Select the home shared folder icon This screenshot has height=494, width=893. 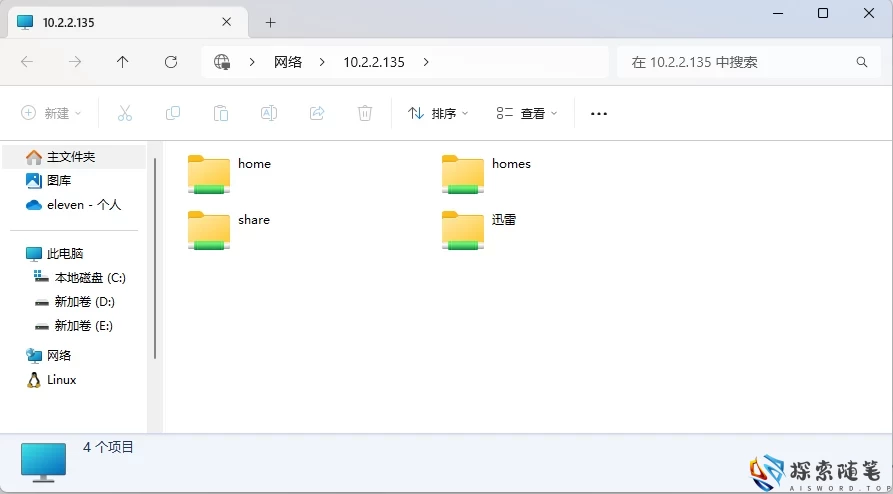[x=209, y=174]
